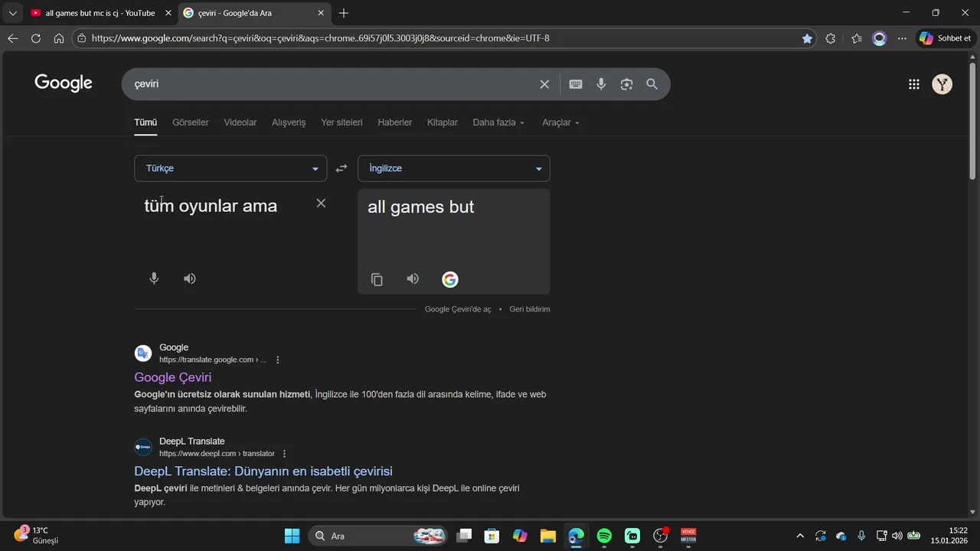Open the browser settings ellipsis menu
The height and width of the screenshot is (551, 980).
(x=902, y=38)
